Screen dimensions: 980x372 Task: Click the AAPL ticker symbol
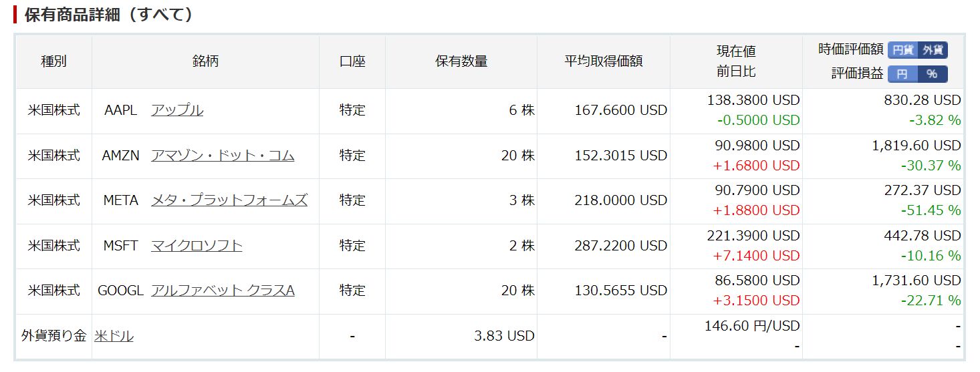[120, 110]
